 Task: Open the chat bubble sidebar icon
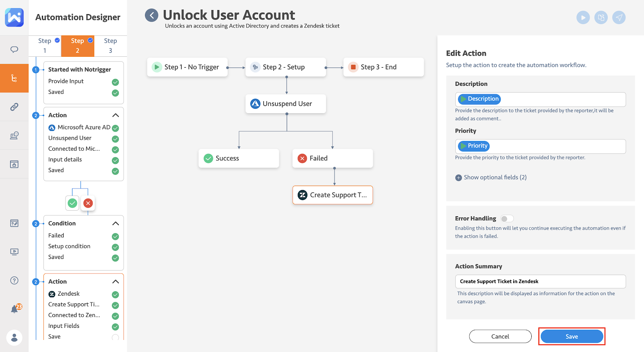14,50
